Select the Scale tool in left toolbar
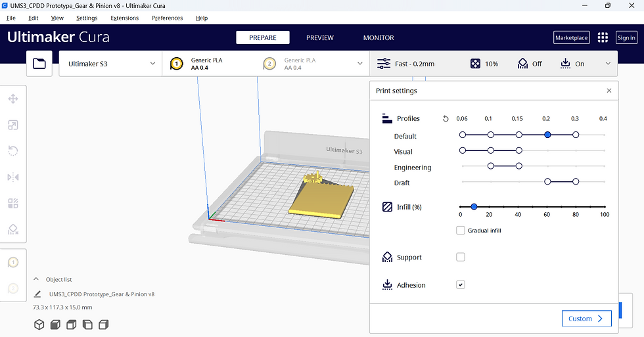Viewport: 644px width, 337px height. 13,125
